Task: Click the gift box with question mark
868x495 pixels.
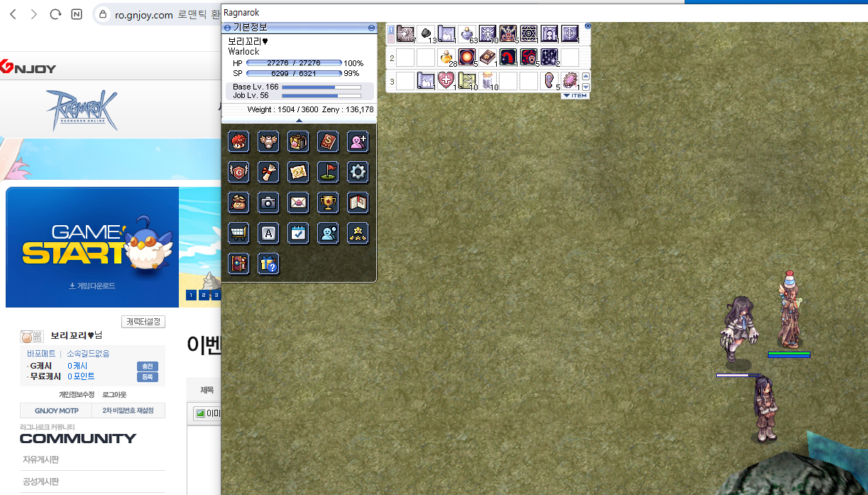Action: tap(268, 263)
